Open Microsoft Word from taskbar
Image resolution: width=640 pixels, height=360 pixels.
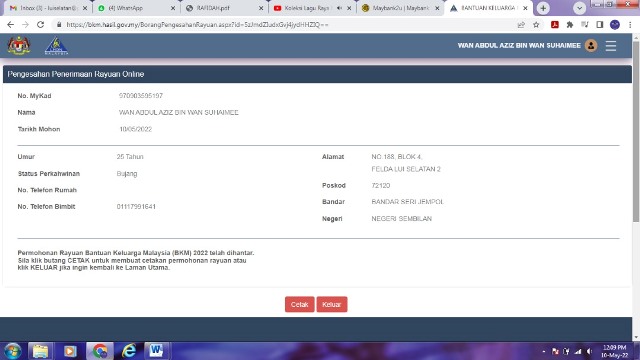156,351
